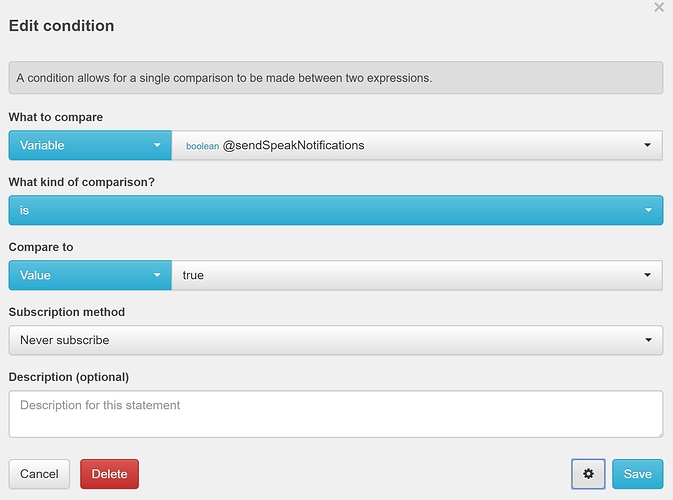The height and width of the screenshot is (500, 673).
Task: Open the gear settings button
Action: (588, 474)
